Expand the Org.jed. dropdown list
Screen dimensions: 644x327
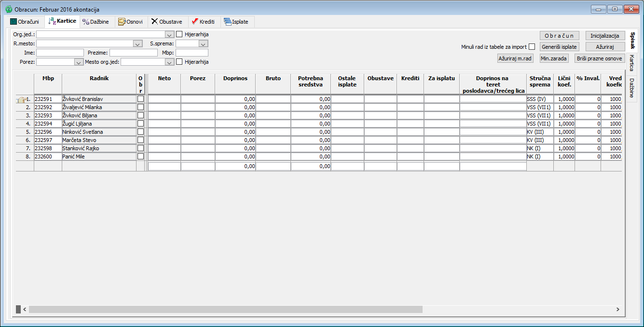click(169, 35)
